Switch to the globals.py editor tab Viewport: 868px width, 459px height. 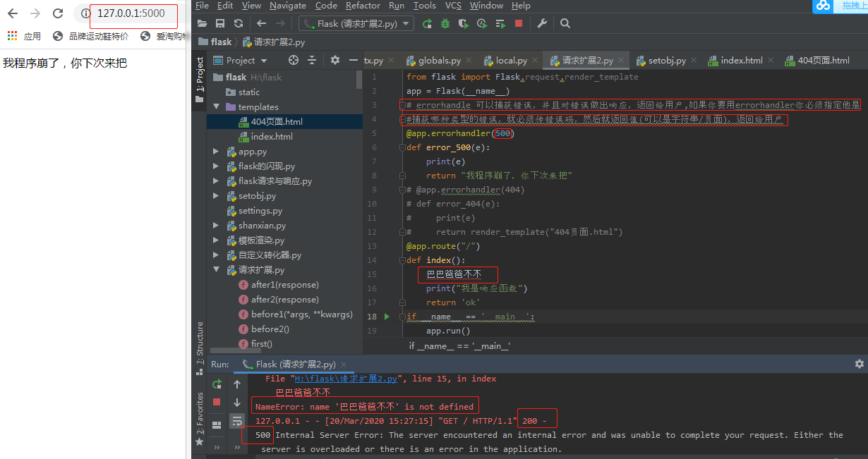click(439, 61)
